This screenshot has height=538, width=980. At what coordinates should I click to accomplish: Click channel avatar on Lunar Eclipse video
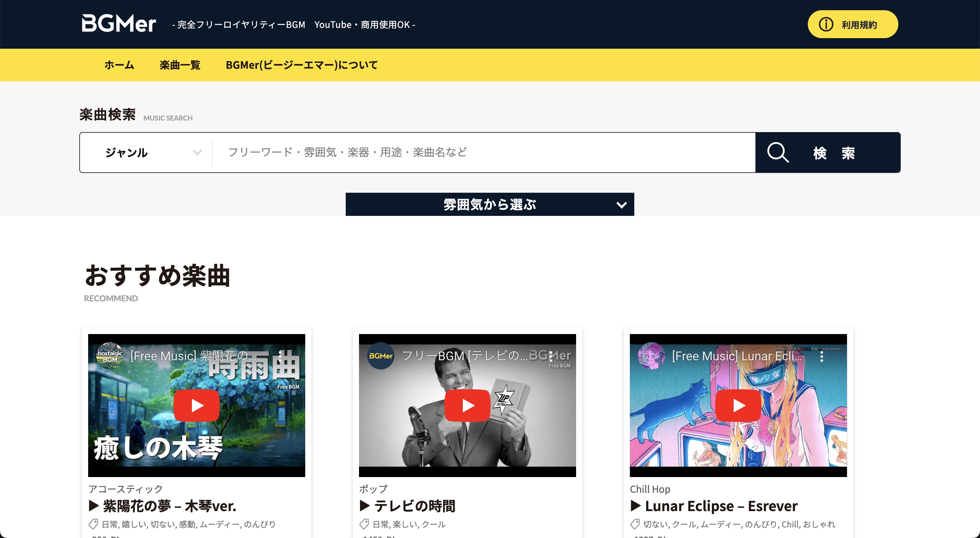click(651, 356)
